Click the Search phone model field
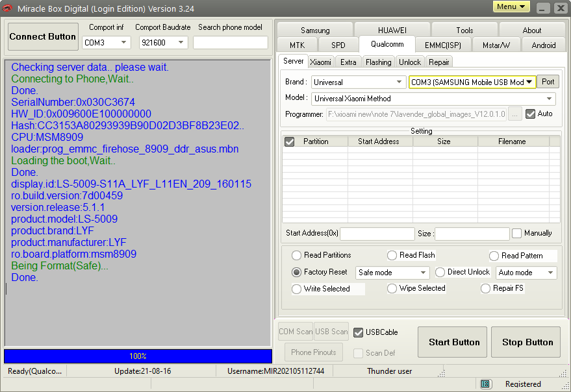Screen dimensions: 571x392 coord(230,43)
